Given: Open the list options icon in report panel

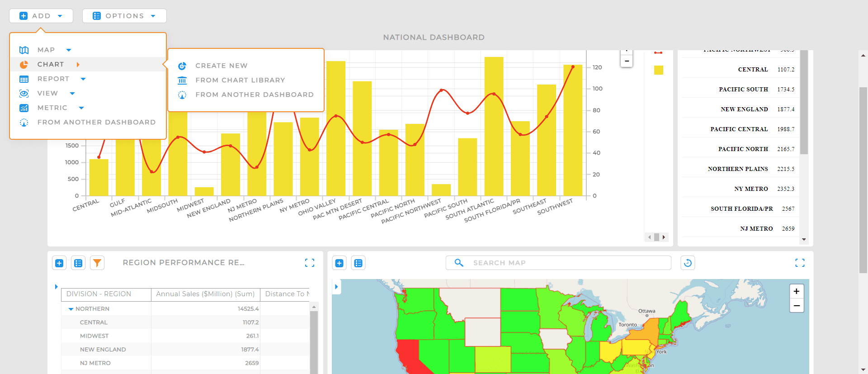Looking at the screenshot, I should coord(78,263).
